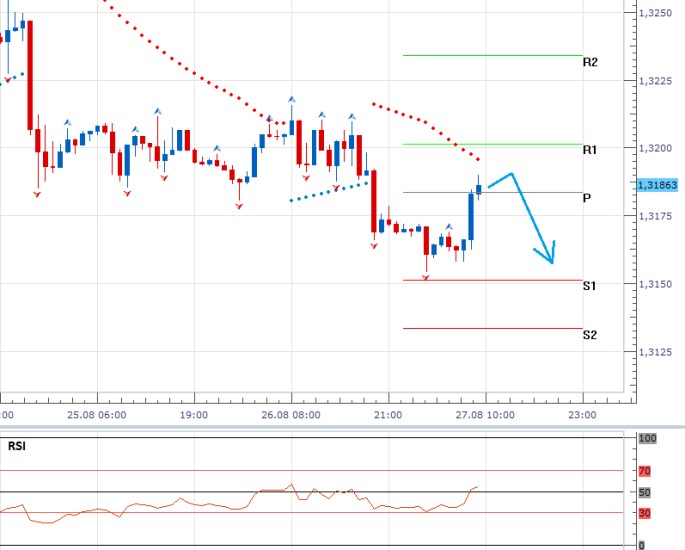
Task: Click the RSI 70 overbought level label
Action: 644,471
